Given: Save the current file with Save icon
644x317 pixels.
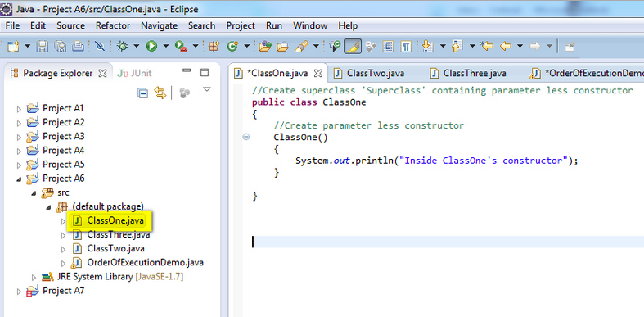Looking at the screenshot, I should [43, 47].
